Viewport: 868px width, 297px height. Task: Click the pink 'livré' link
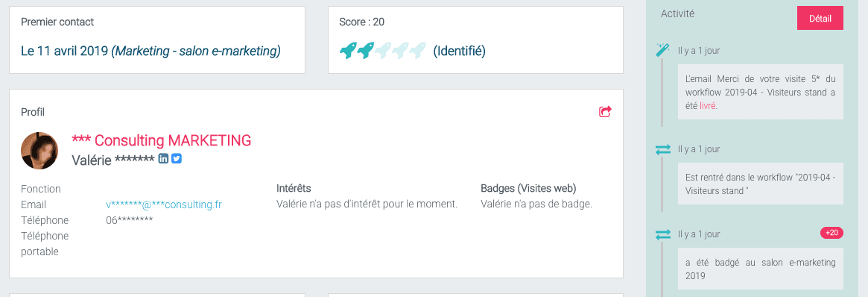pyautogui.click(x=708, y=105)
